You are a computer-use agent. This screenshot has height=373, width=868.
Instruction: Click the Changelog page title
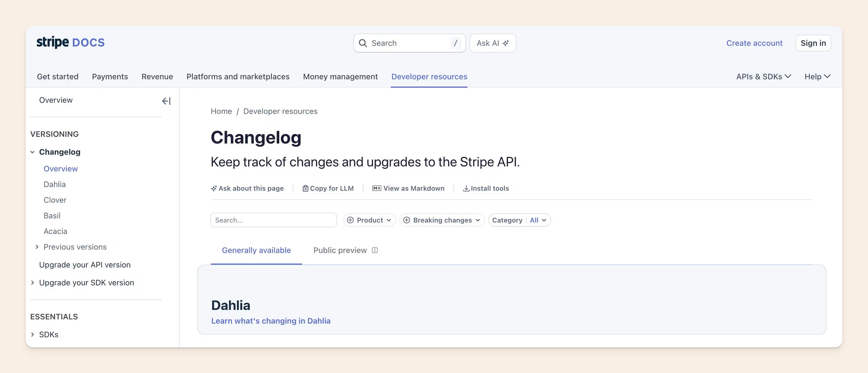[256, 137]
